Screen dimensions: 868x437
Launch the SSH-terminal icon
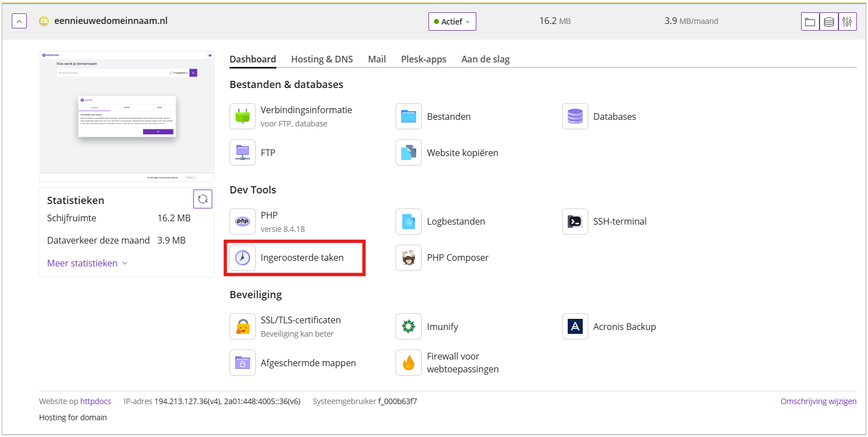click(x=575, y=221)
